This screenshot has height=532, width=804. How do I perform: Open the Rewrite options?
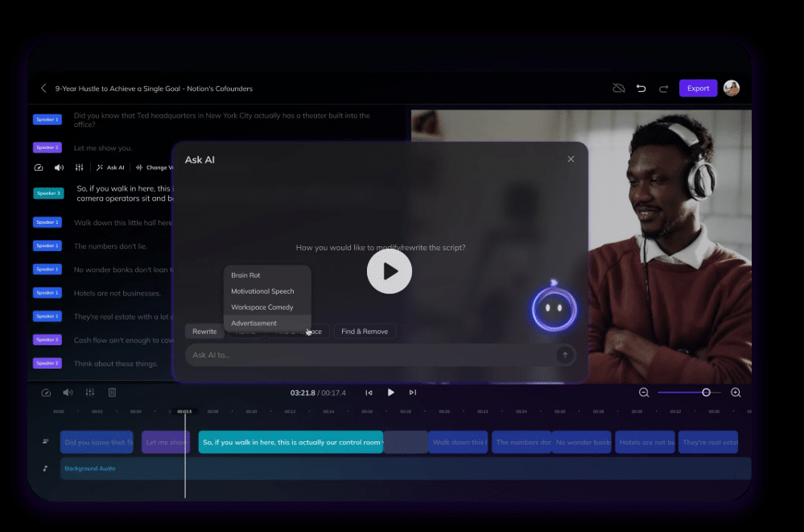click(204, 332)
